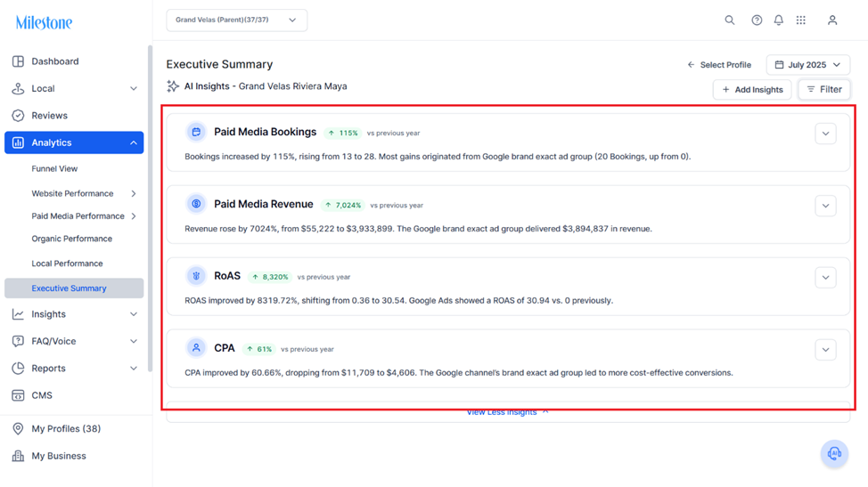Click the RoAS card icon
This screenshot has width=868, height=487.
(196, 276)
